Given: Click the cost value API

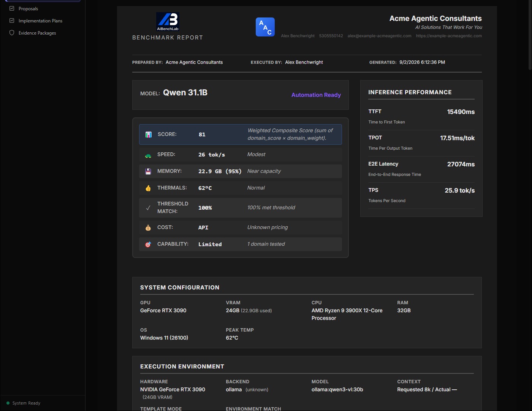Looking at the screenshot, I should tap(203, 228).
